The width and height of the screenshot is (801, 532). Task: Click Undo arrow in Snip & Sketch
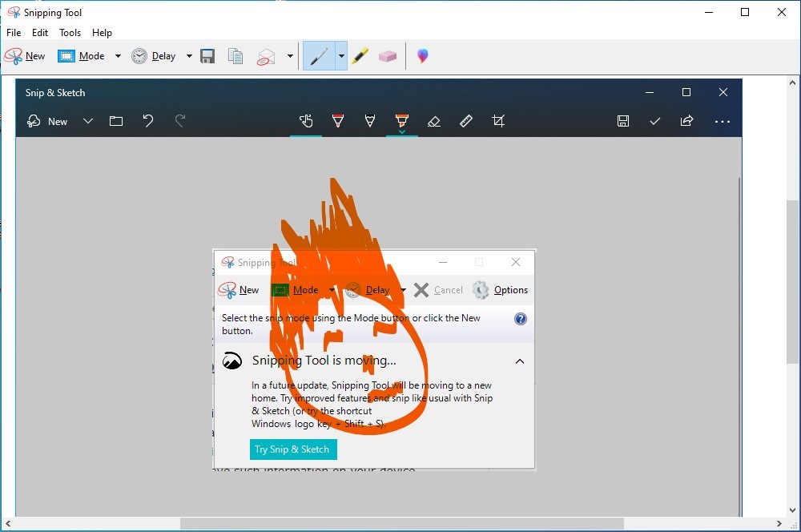click(148, 121)
